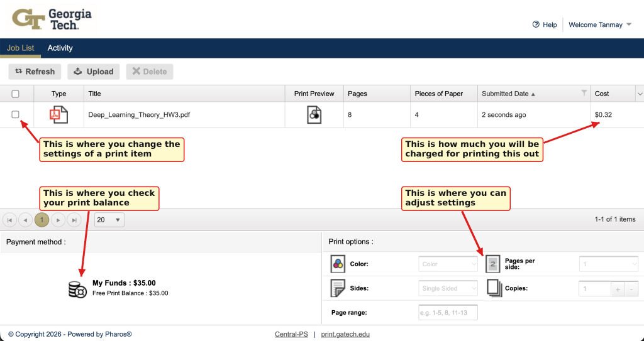Click the Submitted Date filter funnel icon
Screen dimensions: 644x341
click(x=584, y=93)
